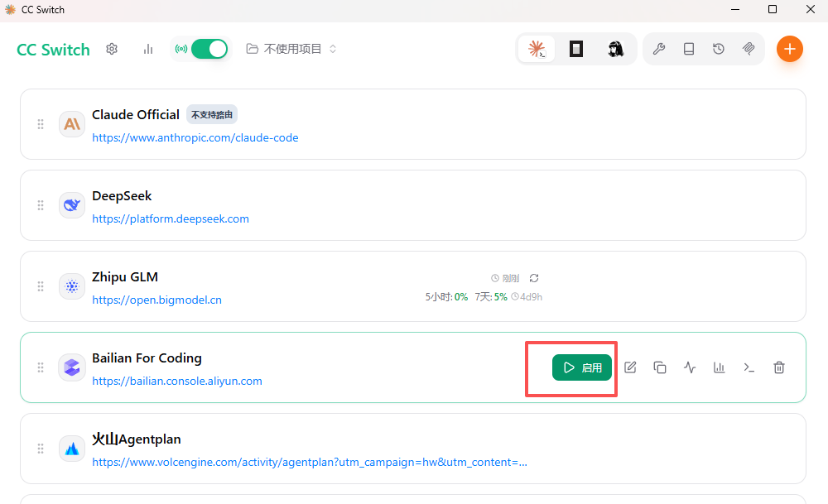Run the pulse speed test for Bailian
This screenshot has height=504, width=828.
click(x=690, y=367)
